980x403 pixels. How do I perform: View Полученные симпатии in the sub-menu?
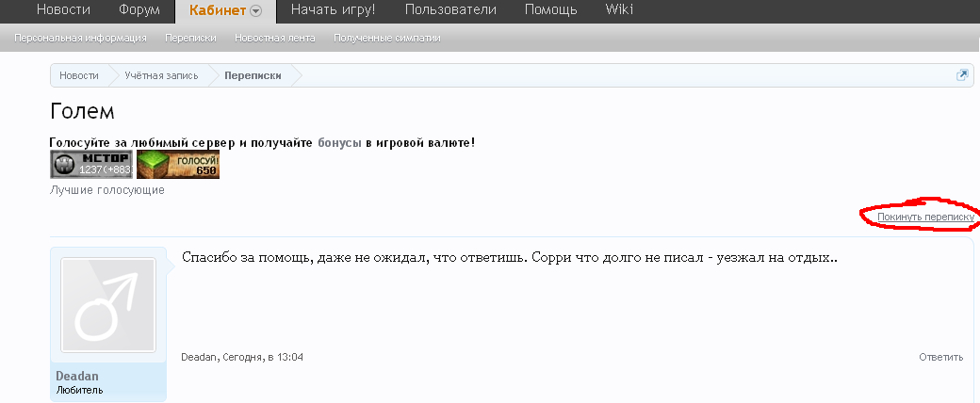click(x=386, y=39)
